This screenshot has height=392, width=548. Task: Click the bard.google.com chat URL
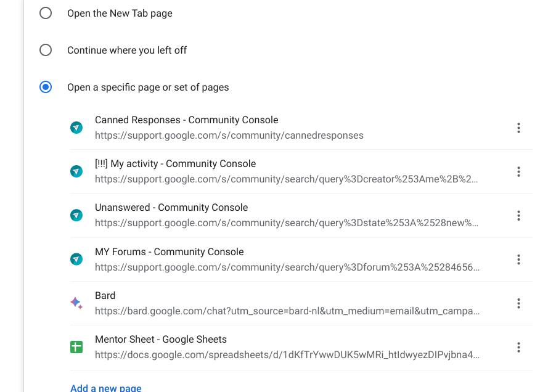pyautogui.click(x=287, y=311)
